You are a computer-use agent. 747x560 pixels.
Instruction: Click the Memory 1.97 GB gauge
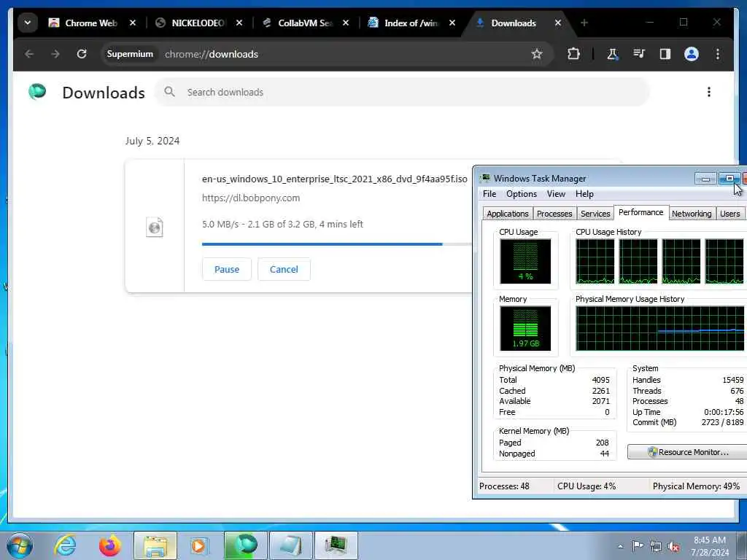525,328
